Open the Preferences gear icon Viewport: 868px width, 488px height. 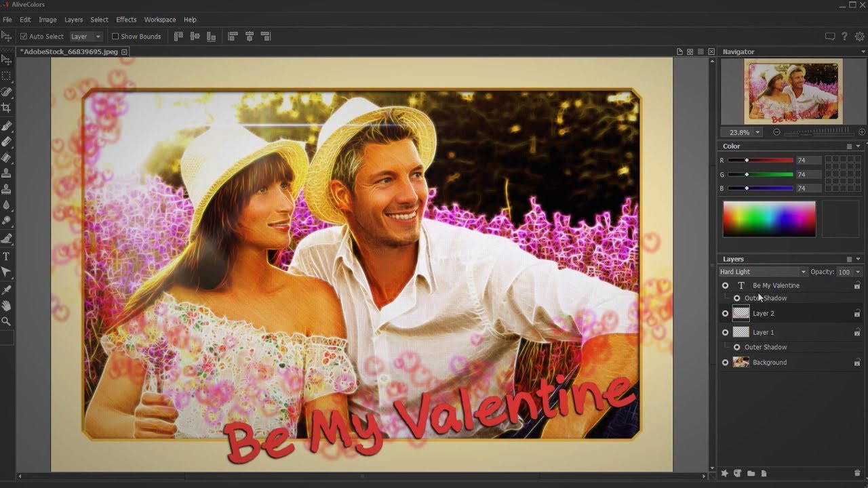click(x=859, y=37)
